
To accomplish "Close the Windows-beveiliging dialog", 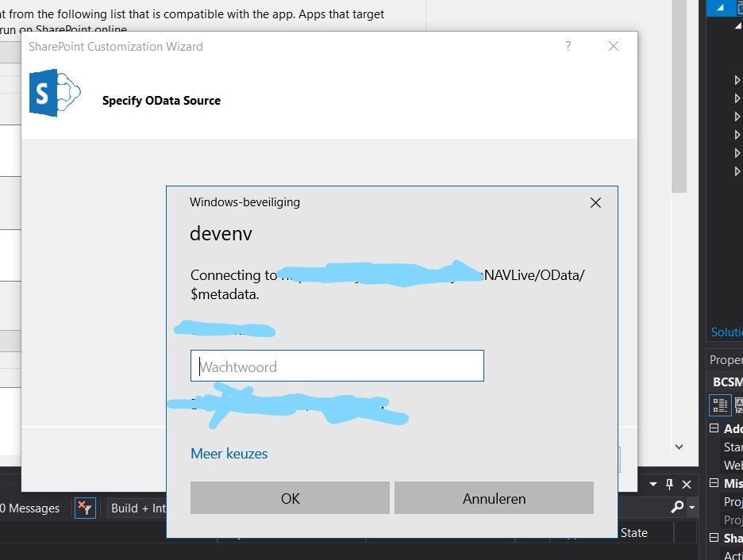I will [x=595, y=202].
